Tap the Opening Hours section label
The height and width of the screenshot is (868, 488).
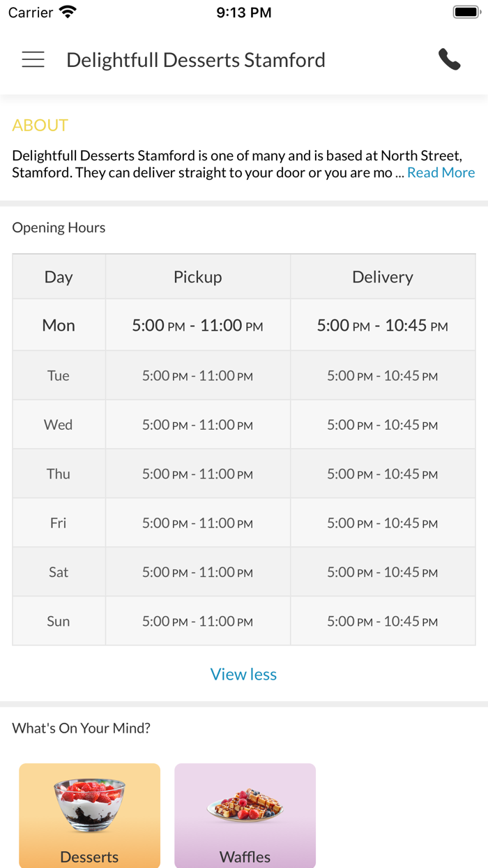click(59, 227)
